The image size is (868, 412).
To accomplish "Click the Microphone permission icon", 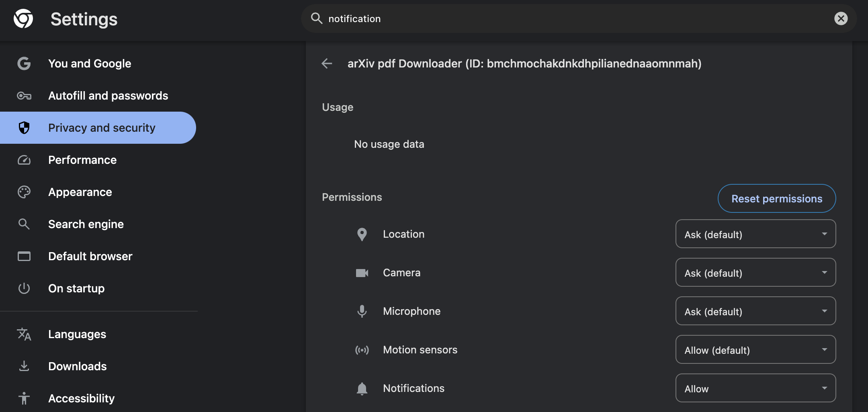I will tap(362, 311).
